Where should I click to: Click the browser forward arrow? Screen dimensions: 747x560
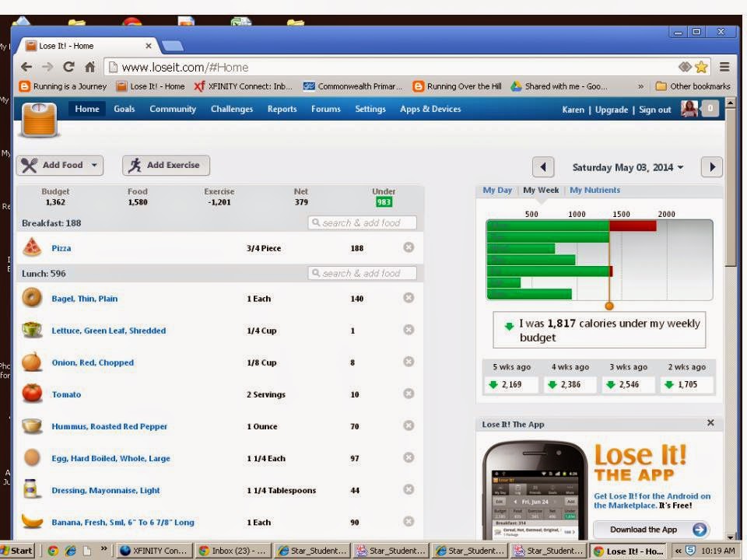pos(47,67)
